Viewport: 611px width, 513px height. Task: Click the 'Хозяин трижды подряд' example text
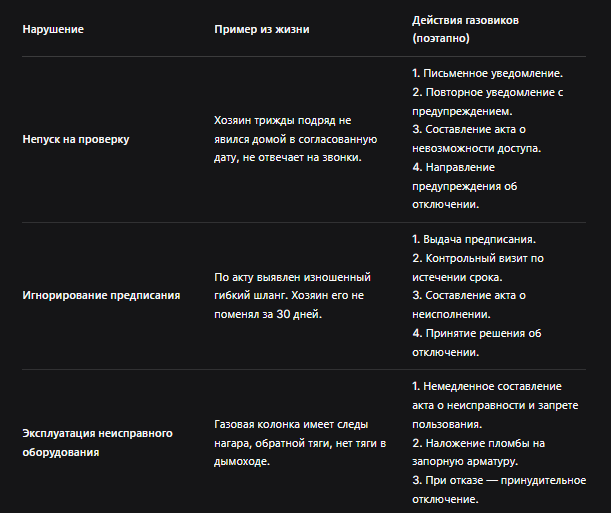pyautogui.click(x=295, y=139)
